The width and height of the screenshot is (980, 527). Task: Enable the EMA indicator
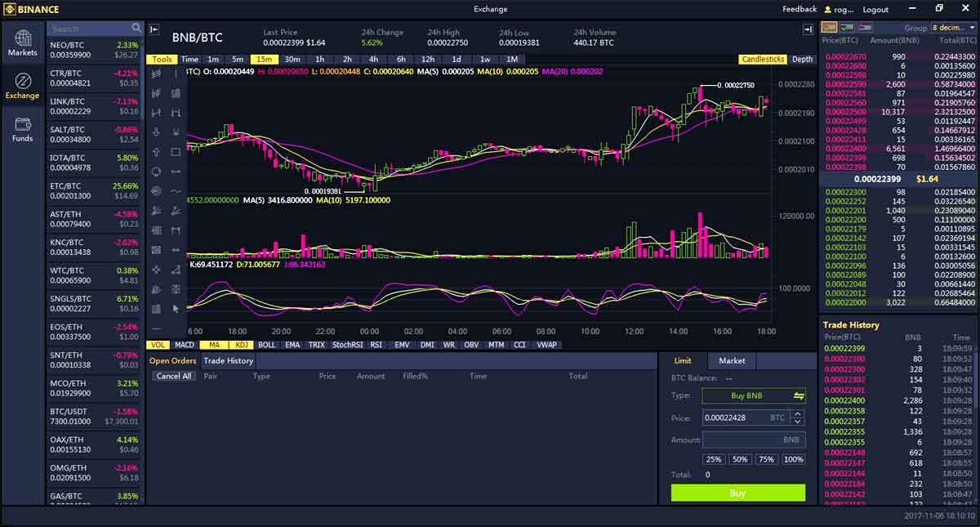click(x=292, y=345)
